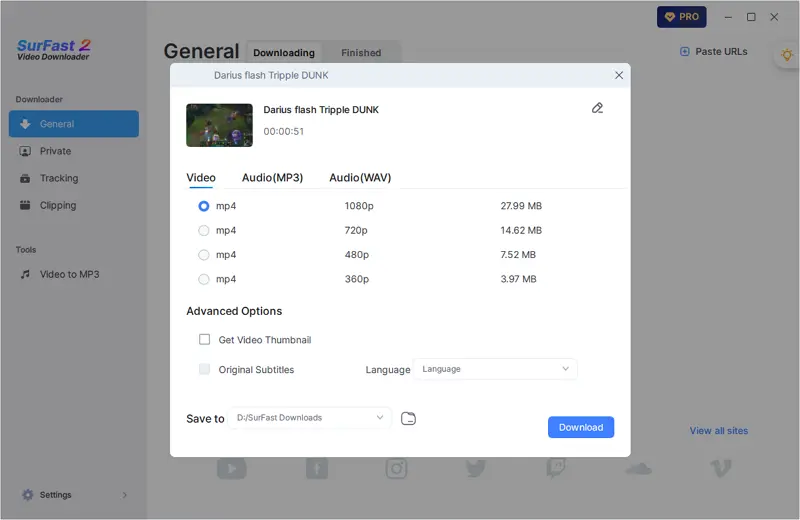
Task: Click the video thumbnail preview
Action: click(x=219, y=126)
